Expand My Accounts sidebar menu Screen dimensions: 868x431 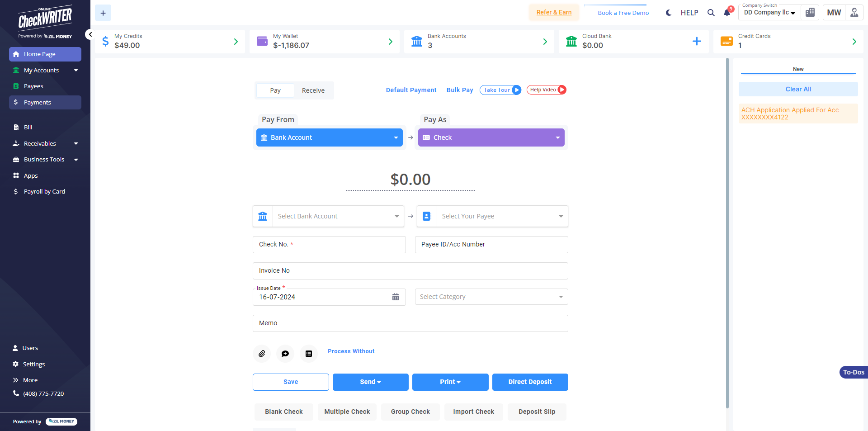[x=45, y=70]
